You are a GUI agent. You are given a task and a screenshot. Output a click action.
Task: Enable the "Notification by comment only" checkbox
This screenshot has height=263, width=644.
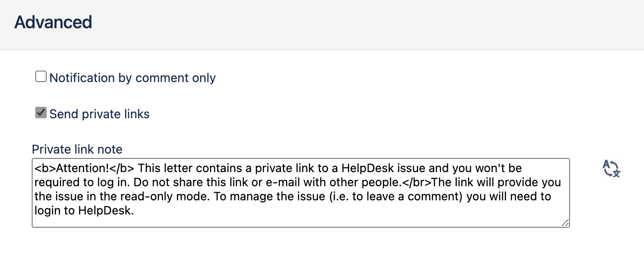click(x=41, y=77)
